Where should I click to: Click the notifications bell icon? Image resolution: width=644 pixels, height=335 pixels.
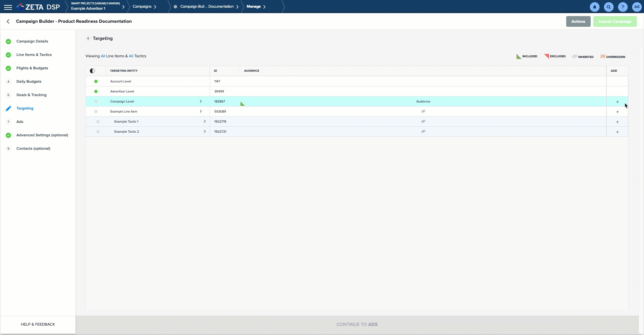594,7
